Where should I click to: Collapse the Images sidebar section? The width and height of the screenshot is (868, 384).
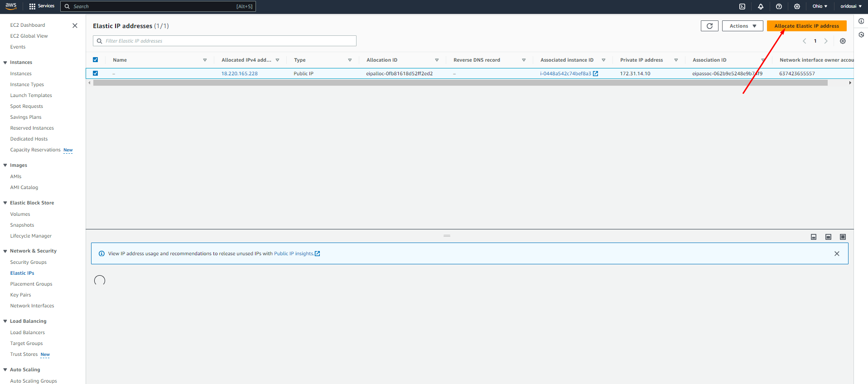click(5, 165)
